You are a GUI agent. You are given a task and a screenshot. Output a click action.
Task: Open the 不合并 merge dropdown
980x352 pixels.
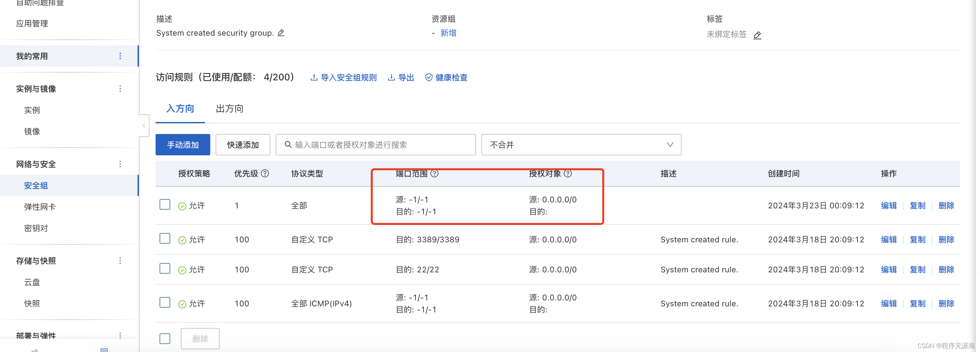[x=581, y=145]
